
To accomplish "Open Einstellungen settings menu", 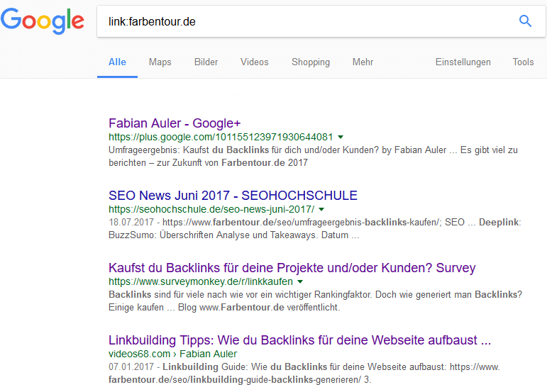I will coord(463,62).
